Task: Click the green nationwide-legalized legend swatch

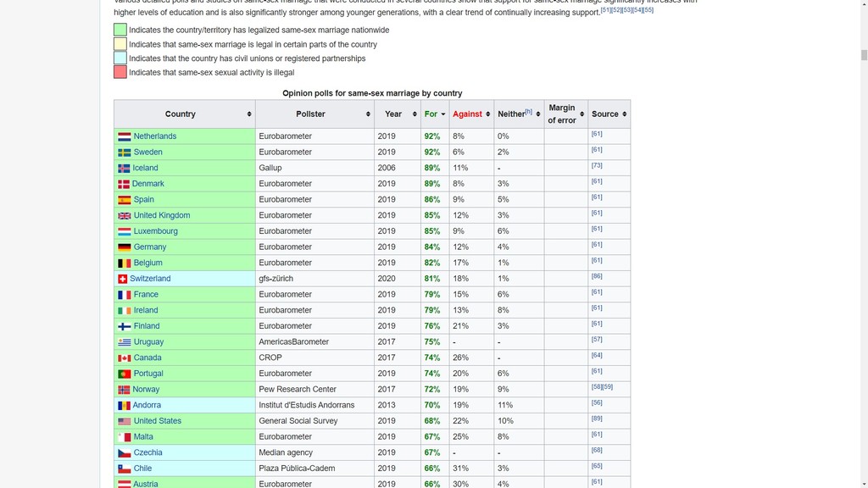Action: (120, 30)
